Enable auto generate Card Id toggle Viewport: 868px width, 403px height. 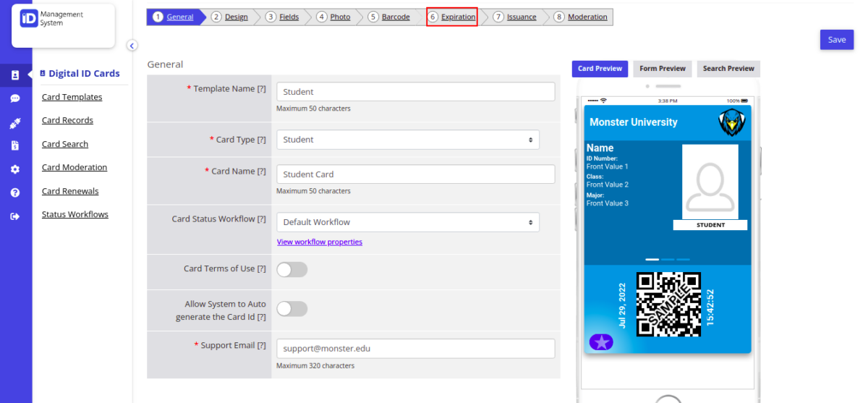point(292,309)
